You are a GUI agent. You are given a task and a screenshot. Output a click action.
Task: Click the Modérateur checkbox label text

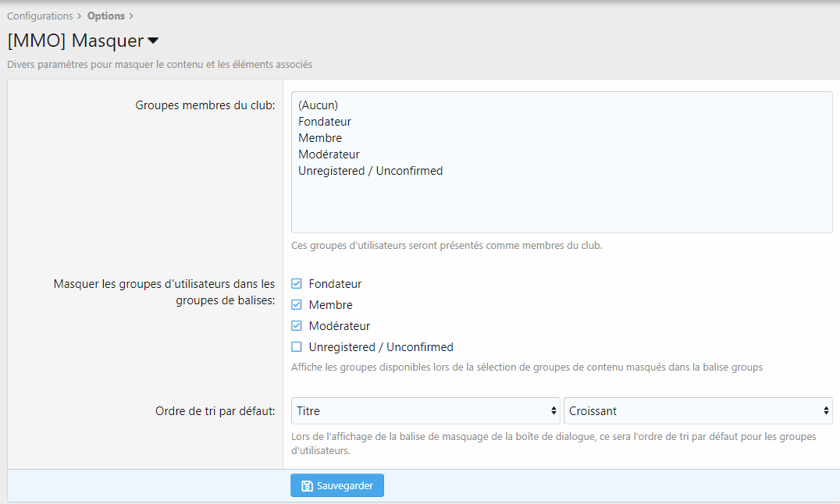339,326
